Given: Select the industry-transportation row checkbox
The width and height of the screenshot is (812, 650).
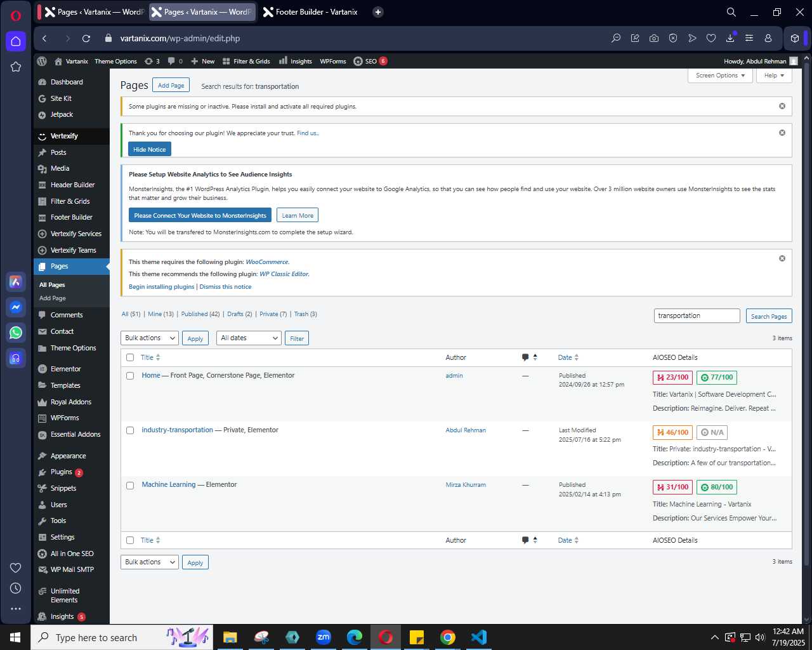Looking at the screenshot, I should pyautogui.click(x=130, y=430).
